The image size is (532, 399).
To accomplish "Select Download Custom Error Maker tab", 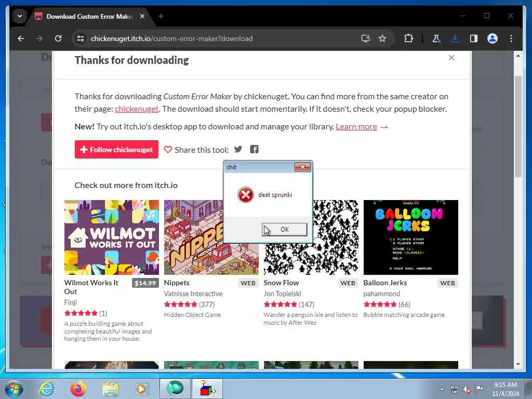I will (x=89, y=16).
